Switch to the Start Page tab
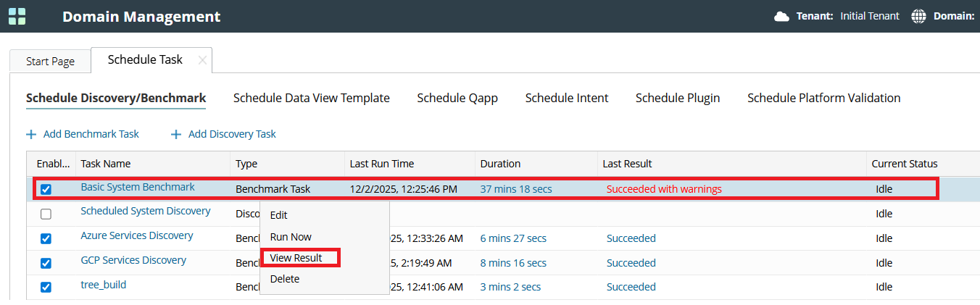The image size is (980, 305). [50, 61]
